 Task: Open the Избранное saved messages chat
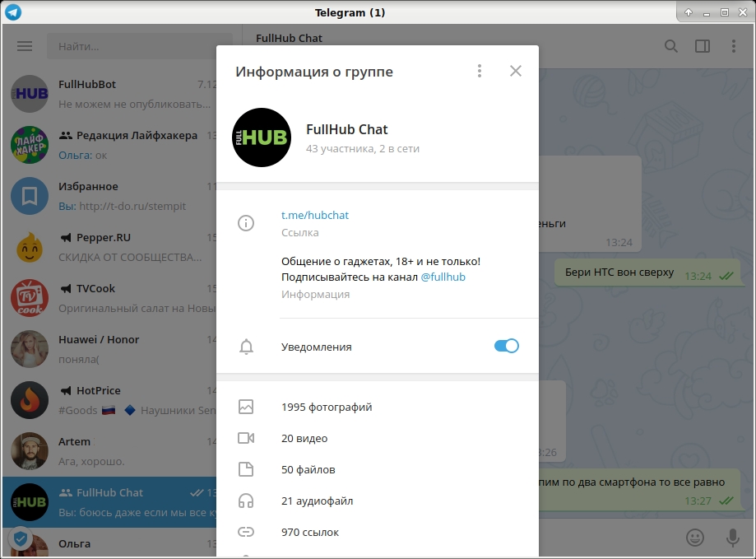point(110,196)
